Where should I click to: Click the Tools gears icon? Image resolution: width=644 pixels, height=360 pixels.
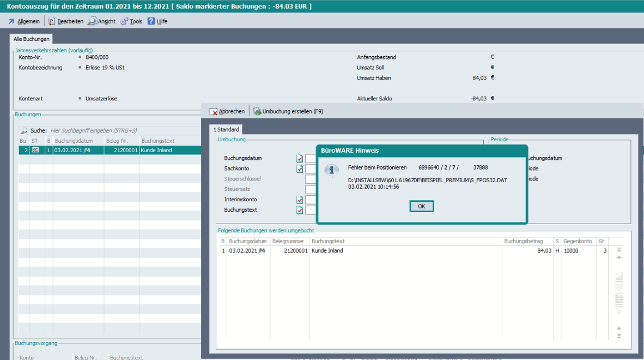coord(124,21)
